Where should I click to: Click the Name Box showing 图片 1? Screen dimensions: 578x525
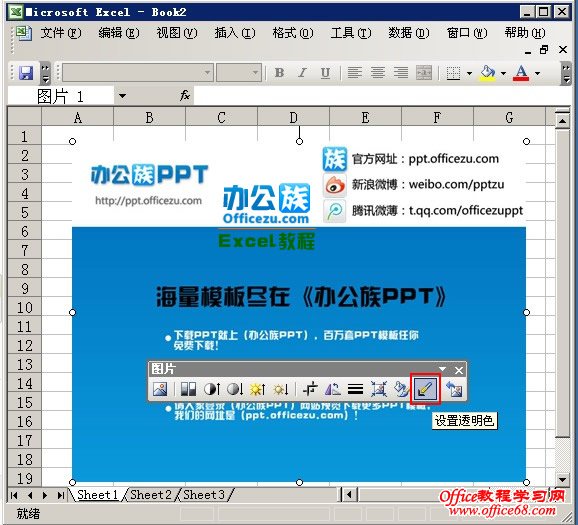click(61, 96)
